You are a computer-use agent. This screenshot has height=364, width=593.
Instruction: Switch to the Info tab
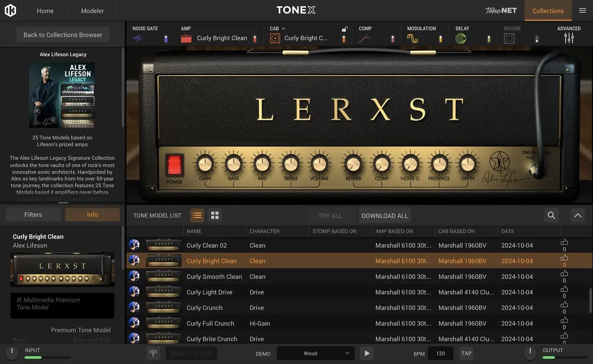point(92,214)
